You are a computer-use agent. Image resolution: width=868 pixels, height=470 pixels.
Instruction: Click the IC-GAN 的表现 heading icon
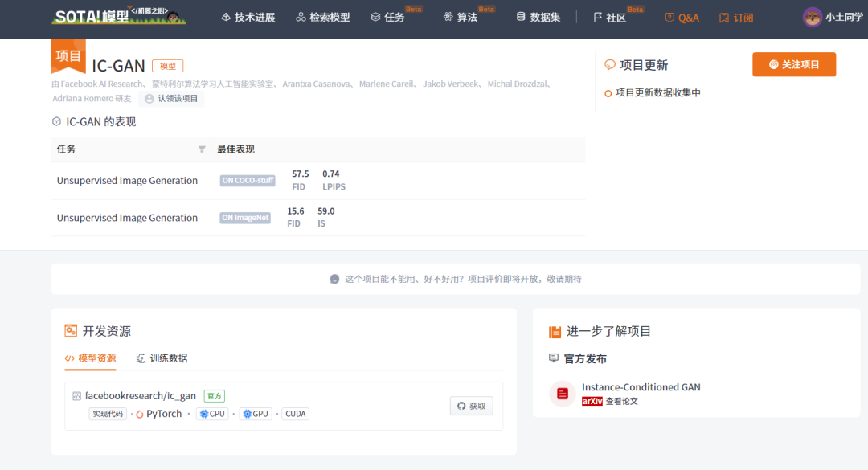56,121
